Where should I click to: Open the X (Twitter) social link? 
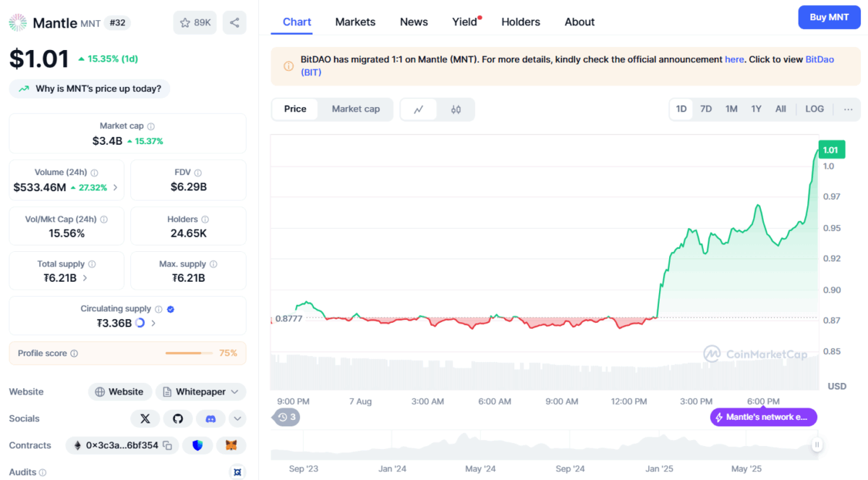pyautogui.click(x=145, y=418)
